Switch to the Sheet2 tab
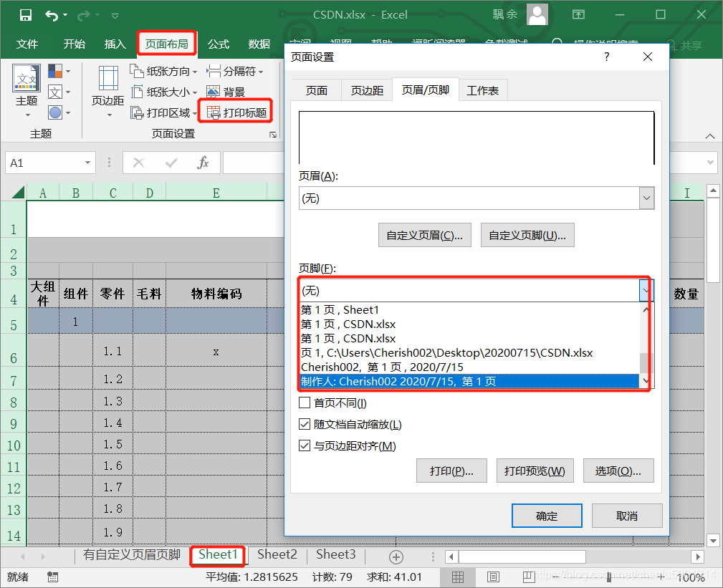Viewport: 723px width, 588px height. point(277,555)
